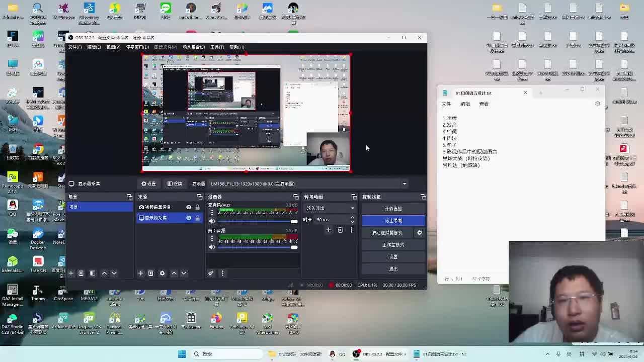Open source properties gear in Sources panel
This screenshot has height=362, width=644.
(x=162, y=273)
